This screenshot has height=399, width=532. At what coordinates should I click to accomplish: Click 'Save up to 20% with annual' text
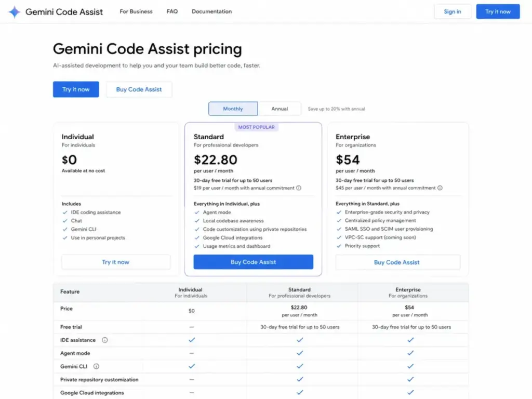336,109
